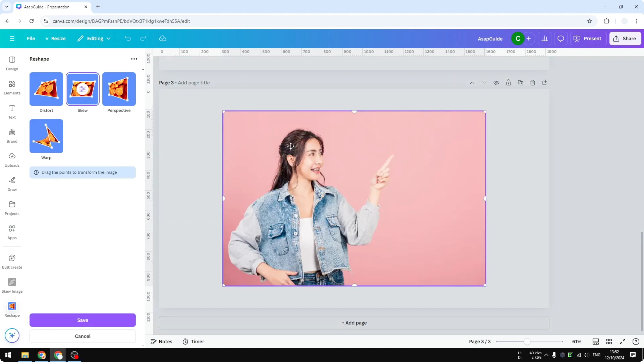This screenshot has height=362, width=644.
Task: Open Reshape panel options menu
Action: (x=134, y=59)
